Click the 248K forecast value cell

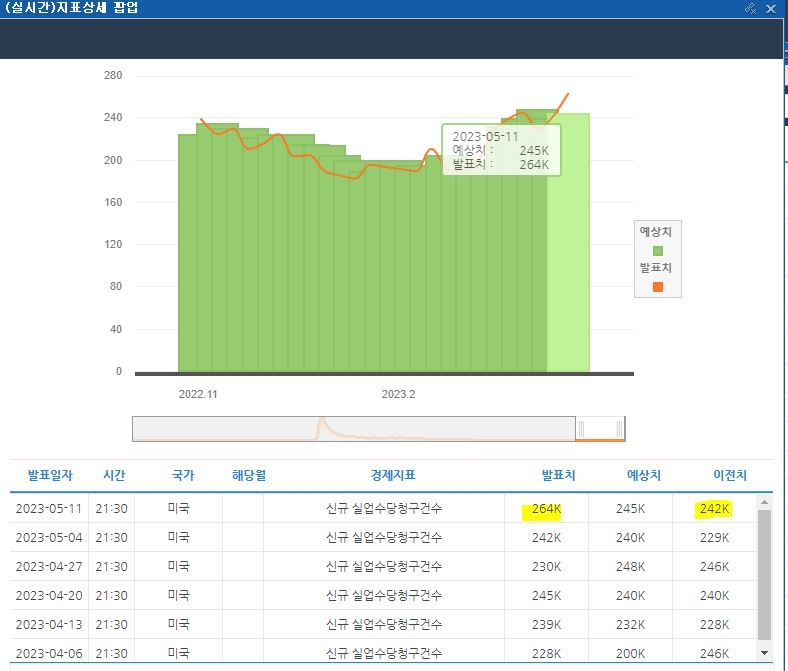coord(630,566)
